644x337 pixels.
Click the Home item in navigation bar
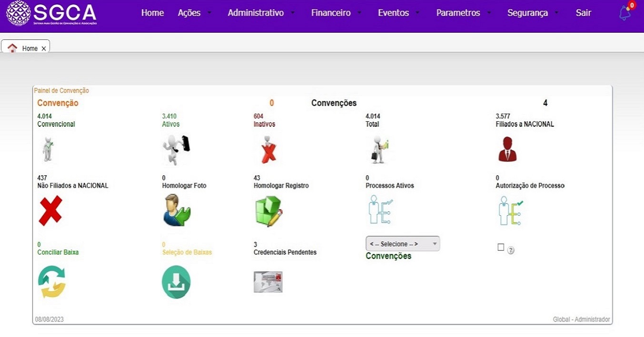coord(152,13)
